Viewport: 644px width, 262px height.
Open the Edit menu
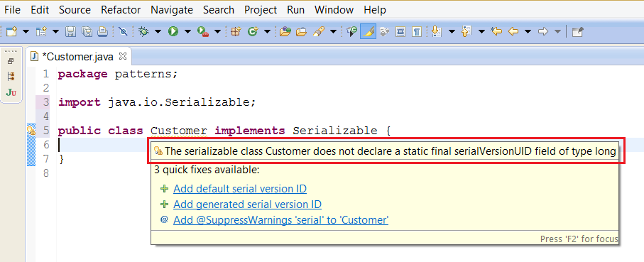40,9
